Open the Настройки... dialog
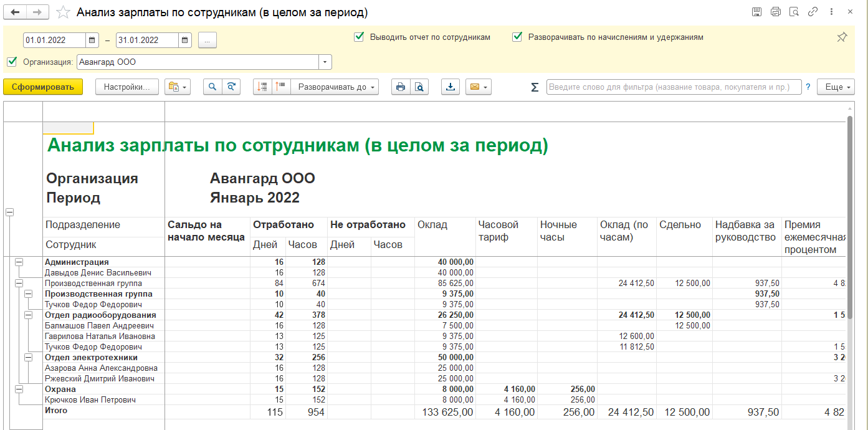This screenshot has height=430, width=868. pos(127,87)
